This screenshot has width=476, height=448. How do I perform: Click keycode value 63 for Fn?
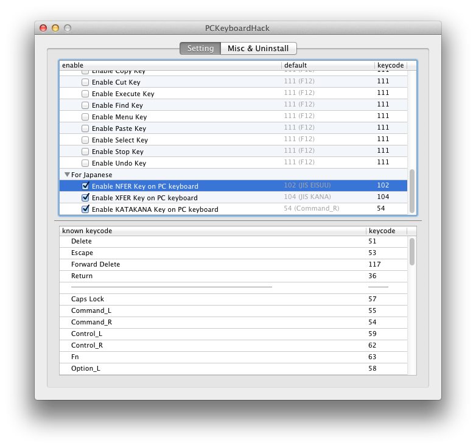373,357
